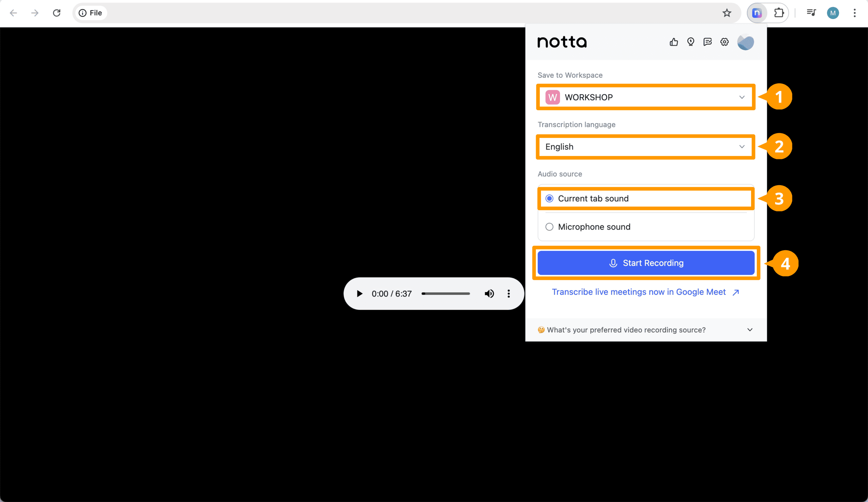Open Transcribe live meetings in Google Meet link
This screenshot has height=502, width=868.
pos(646,292)
